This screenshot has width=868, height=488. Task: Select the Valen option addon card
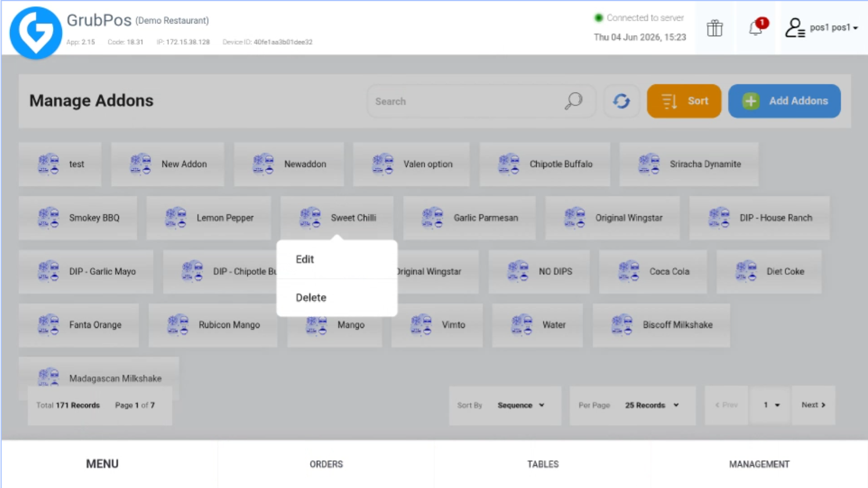click(x=411, y=164)
